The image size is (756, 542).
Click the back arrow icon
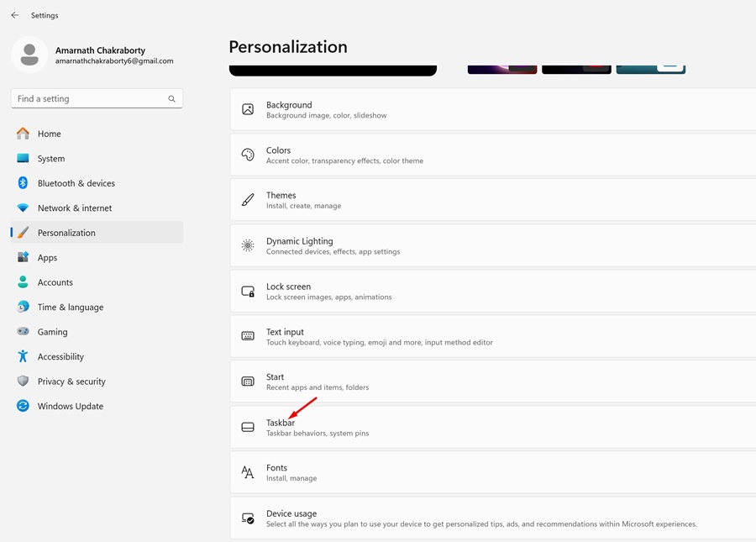point(15,15)
